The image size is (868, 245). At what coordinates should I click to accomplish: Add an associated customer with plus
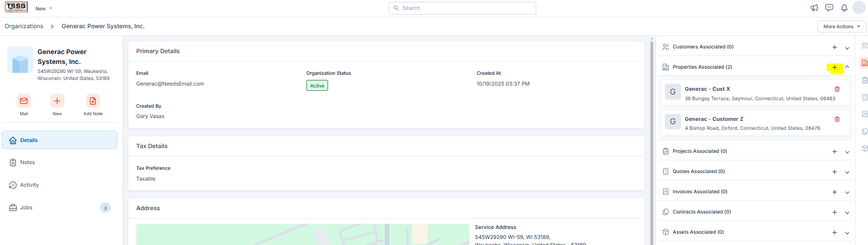(x=835, y=47)
